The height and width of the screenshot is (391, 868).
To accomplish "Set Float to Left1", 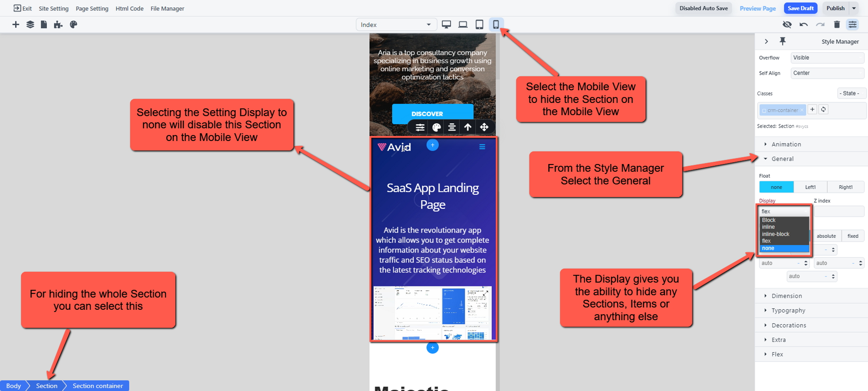I will coord(810,187).
